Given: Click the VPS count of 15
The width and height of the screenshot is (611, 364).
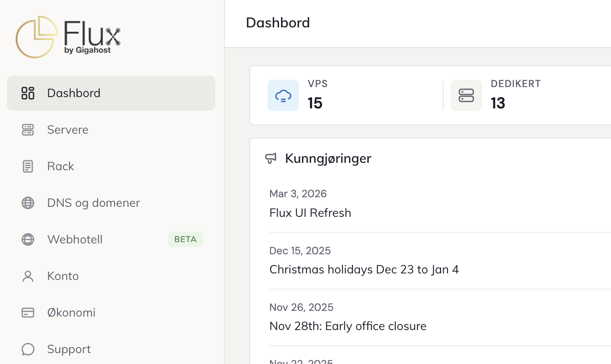Looking at the screenshot, I should tap(315, 103).
